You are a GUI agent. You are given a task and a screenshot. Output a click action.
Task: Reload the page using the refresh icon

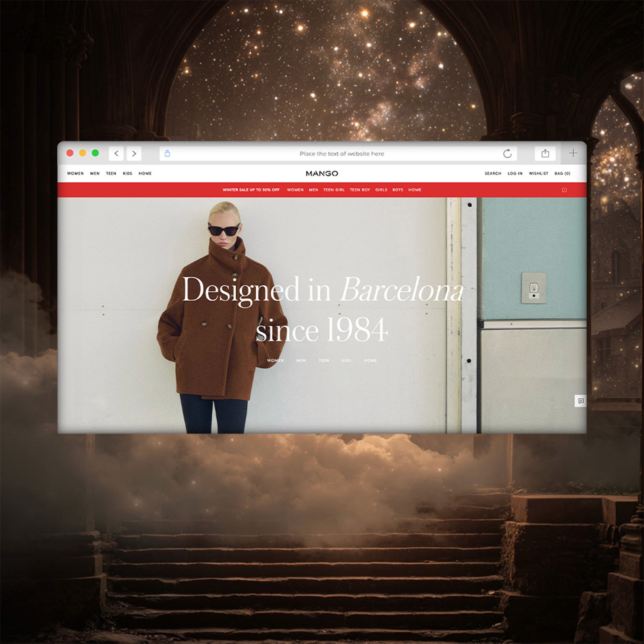508,153
